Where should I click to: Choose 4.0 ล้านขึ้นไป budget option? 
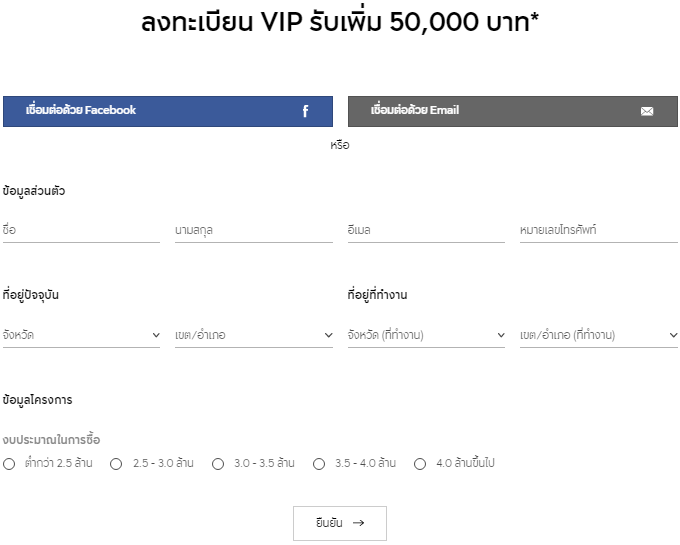(420, 464)
